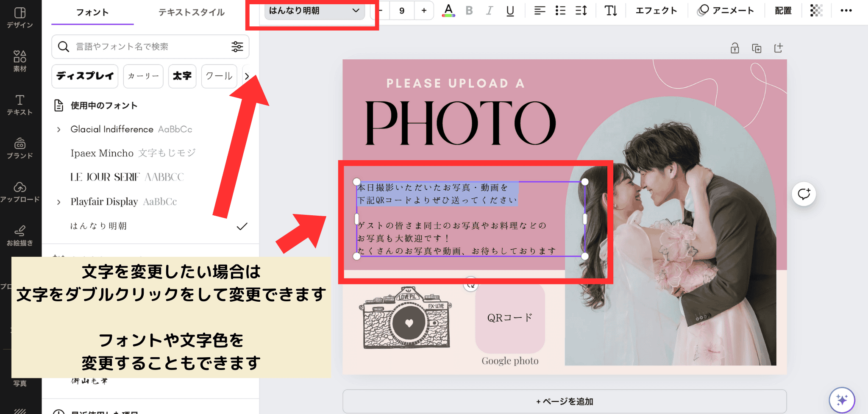Click the lock page icon above canvas

[x=734, y=48]
